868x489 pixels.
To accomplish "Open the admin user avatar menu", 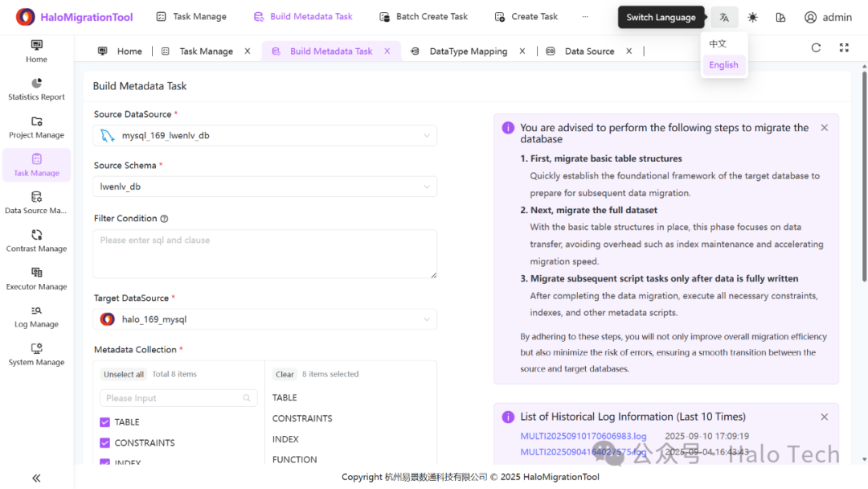I will tap(828, 17).
